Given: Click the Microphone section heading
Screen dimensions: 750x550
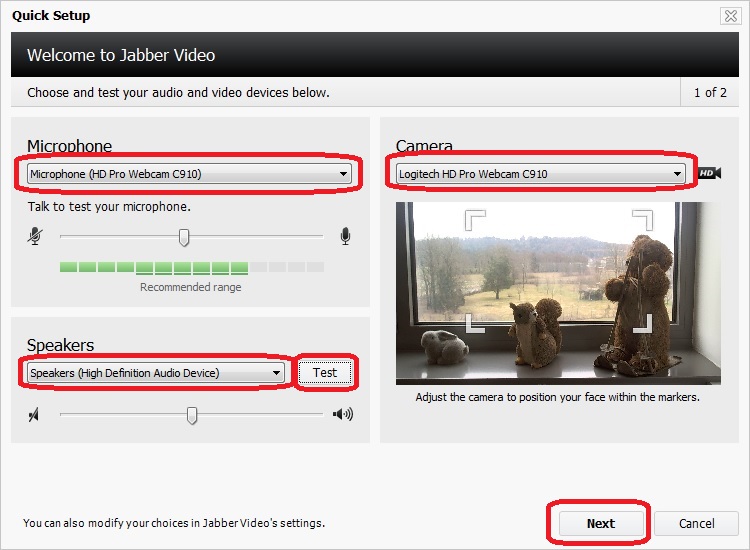Looking at the screenshot, I should [x=69, y=146].
